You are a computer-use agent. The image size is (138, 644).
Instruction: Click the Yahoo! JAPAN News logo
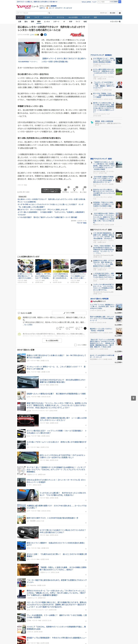pyautogui.click(x=27, y=7)
